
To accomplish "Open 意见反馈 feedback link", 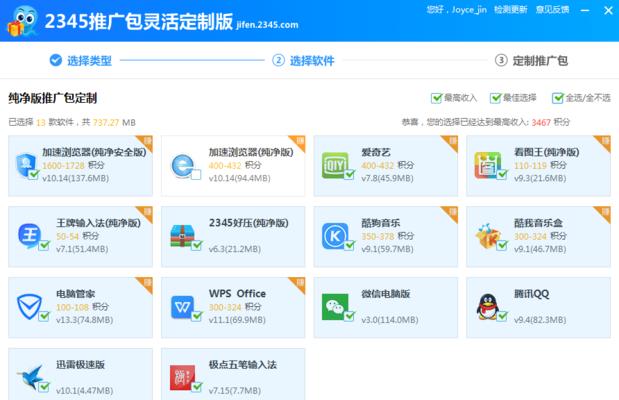I will (x=552, y=9).
